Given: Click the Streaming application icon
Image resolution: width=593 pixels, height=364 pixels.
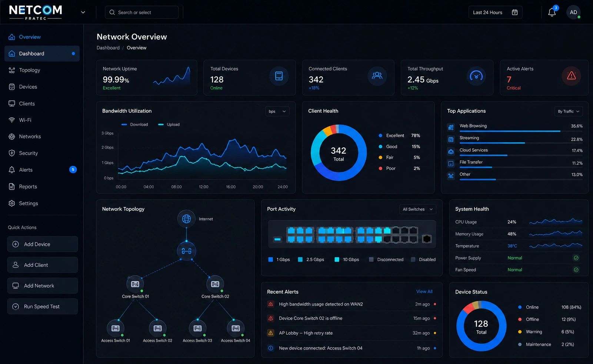Looking at the screenshot, I should tap(451, 140).
